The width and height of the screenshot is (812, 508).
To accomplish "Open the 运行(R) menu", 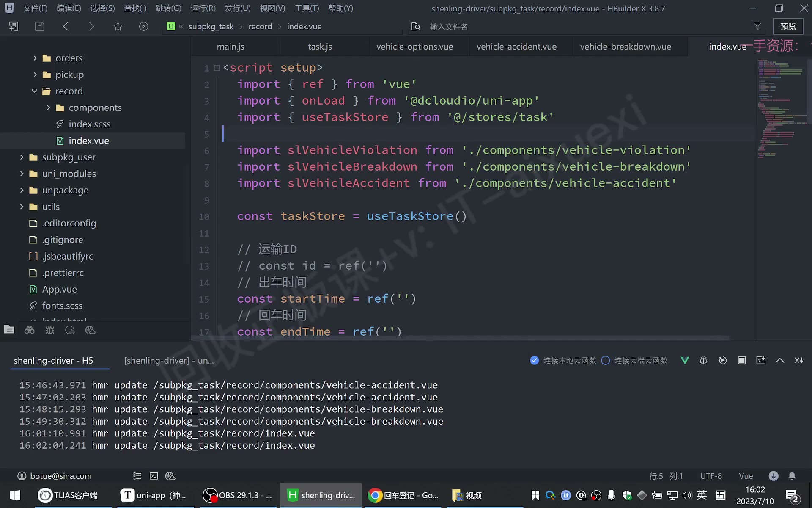I will (x=203, y=8).
